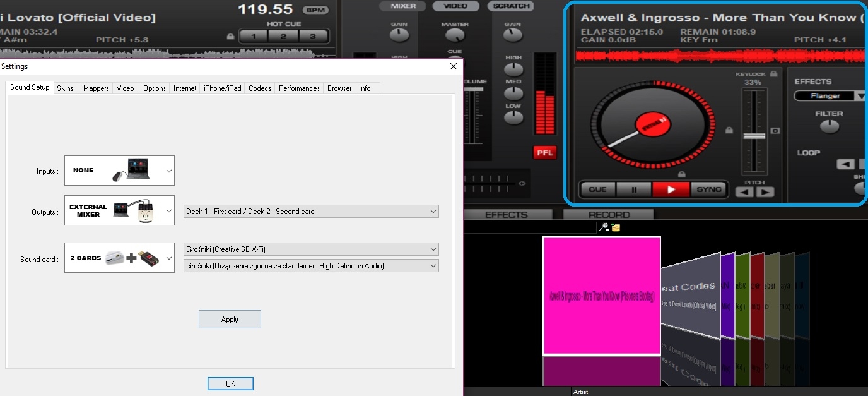868x396 pixels.
Task: Pause the right deck
Action: tap(634, 189)
